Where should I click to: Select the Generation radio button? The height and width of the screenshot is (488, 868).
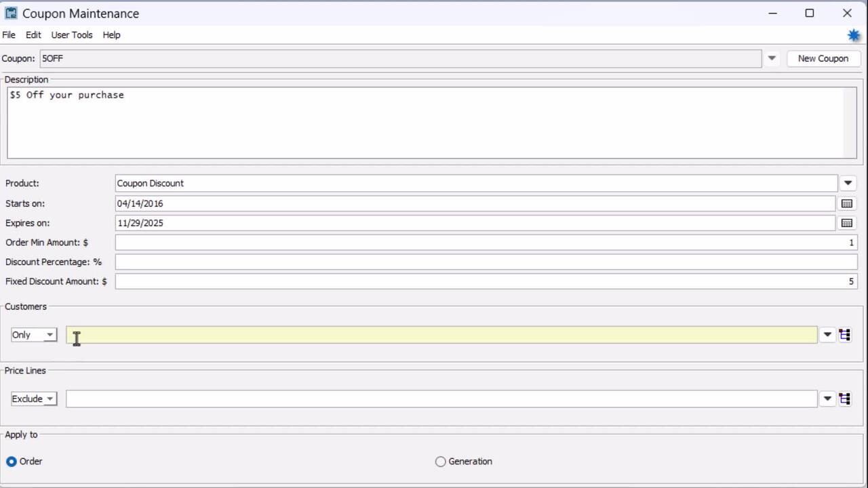(x=441, y=462)
